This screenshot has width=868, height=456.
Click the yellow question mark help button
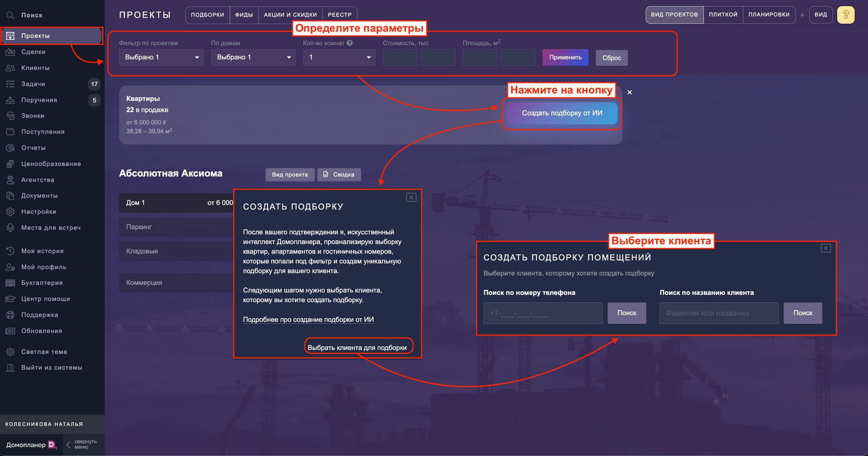[x=846, y=15]
